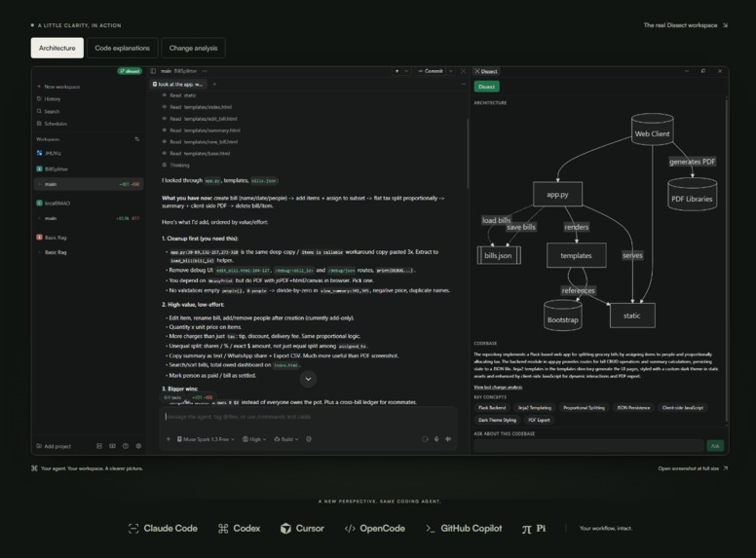Expand the dropdown arrow beside Commit

[451, 71]
